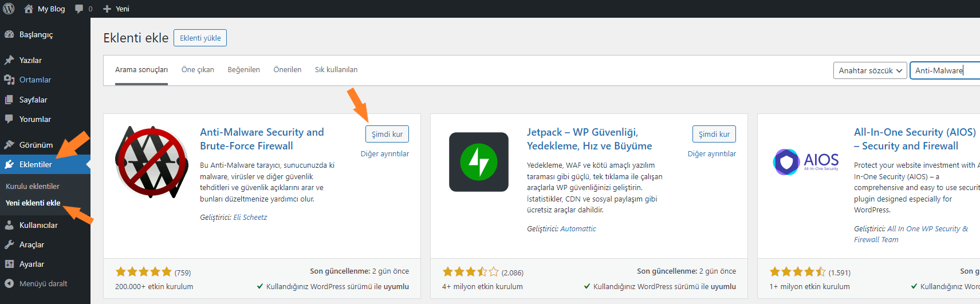This screenshot has height=304, width=980.
Task: Switch to Sık kullanılan tab
Action: click(x=336, y=70)
